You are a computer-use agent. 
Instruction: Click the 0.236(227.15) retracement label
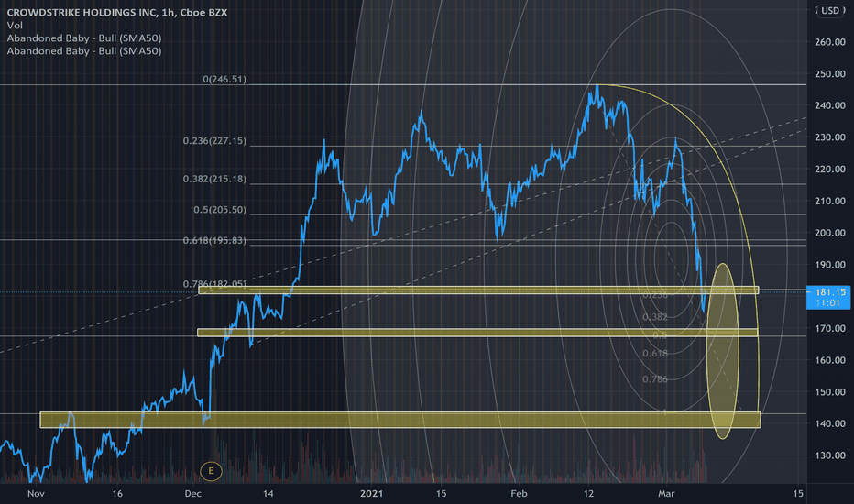point(214,141)
